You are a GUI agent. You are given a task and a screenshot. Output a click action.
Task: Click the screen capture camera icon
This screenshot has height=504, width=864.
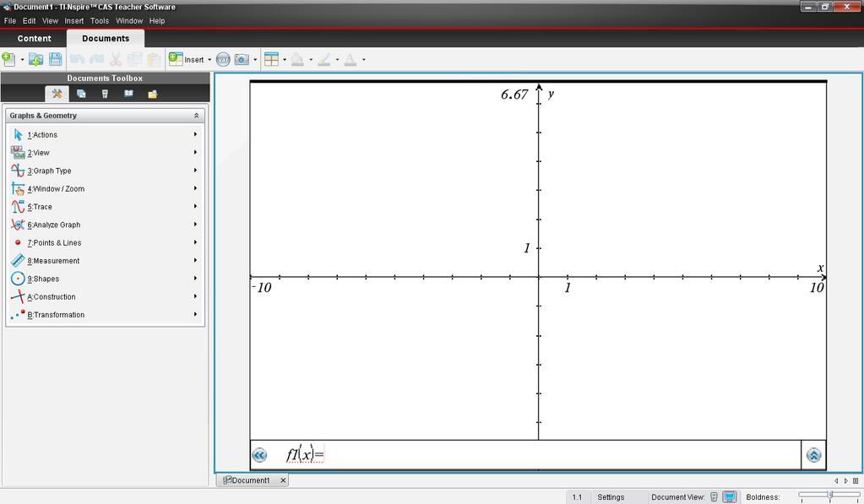[x=242, y=59]
